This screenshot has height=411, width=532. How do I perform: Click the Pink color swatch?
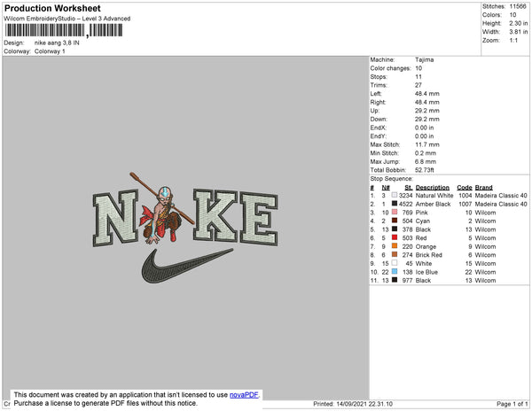[x=395, y=212]
